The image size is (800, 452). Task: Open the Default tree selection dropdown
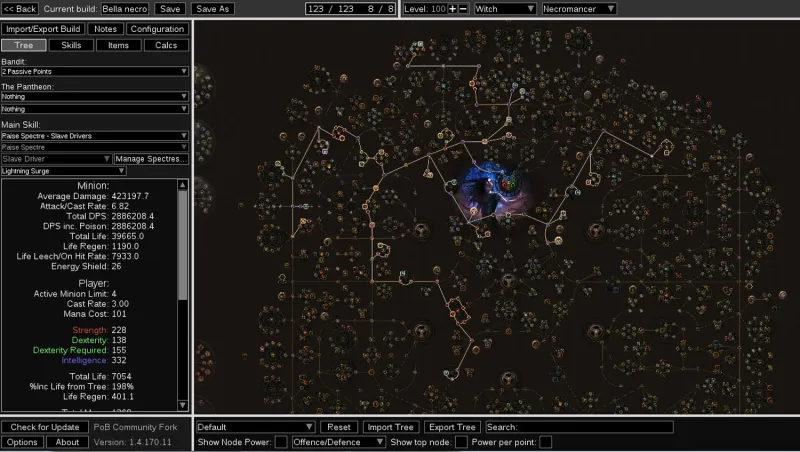pyautogui.click(x=257, y=427)
